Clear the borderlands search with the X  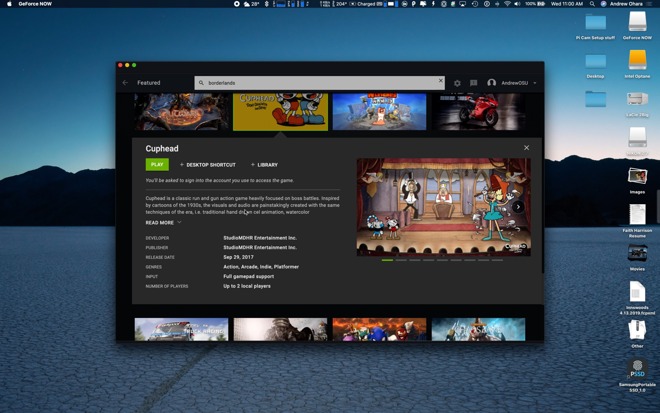[x=440, y=81]
